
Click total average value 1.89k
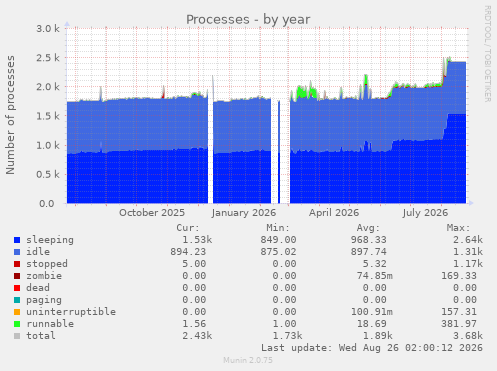click(x=378, y=336)
